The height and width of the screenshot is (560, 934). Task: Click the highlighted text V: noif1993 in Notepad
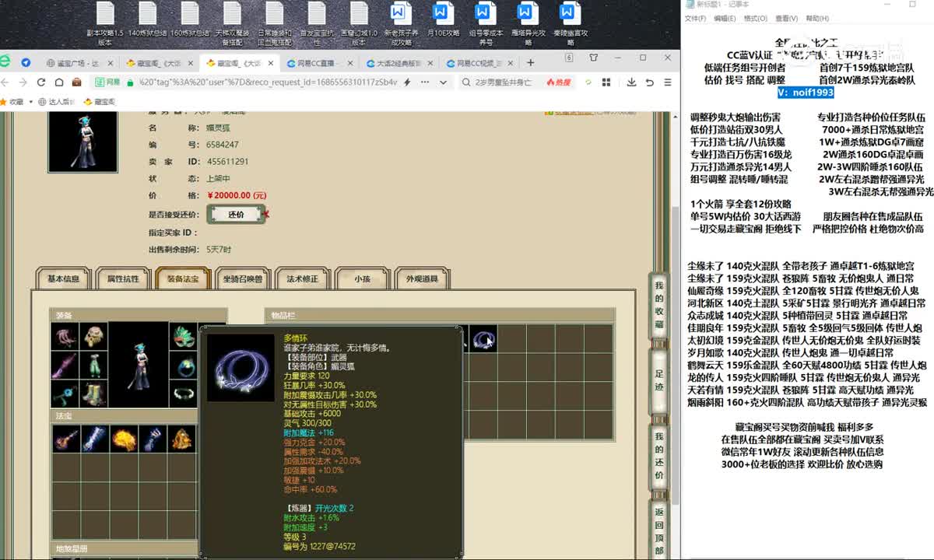pyautogui.click(x=806, y=92)
